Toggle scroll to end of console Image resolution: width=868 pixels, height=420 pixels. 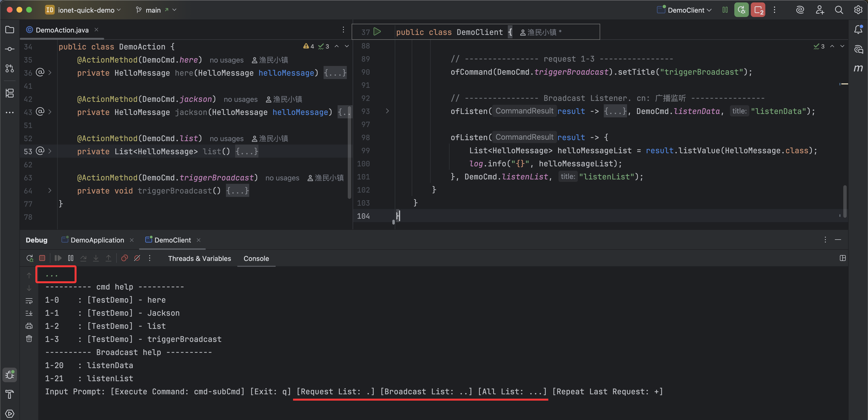[x=29, y=313]
